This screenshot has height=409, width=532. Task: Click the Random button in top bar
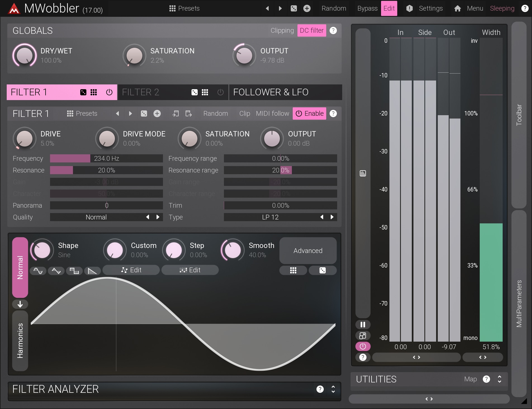334,8
